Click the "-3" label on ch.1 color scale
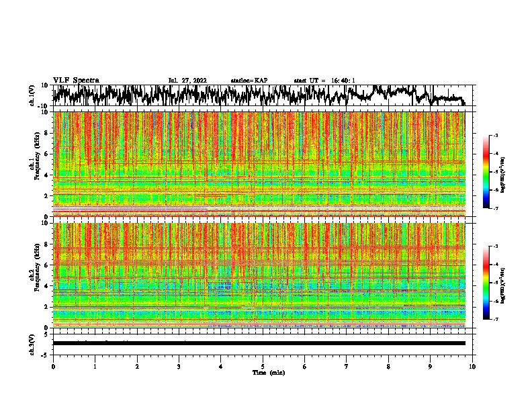The image size is (532, 411). point(495,135)
